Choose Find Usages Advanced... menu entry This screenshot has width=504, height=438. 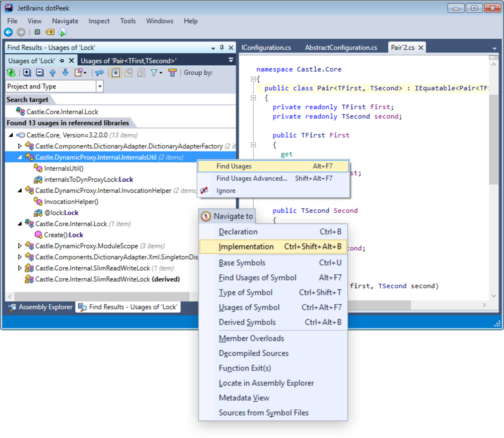tap(273, 178)
